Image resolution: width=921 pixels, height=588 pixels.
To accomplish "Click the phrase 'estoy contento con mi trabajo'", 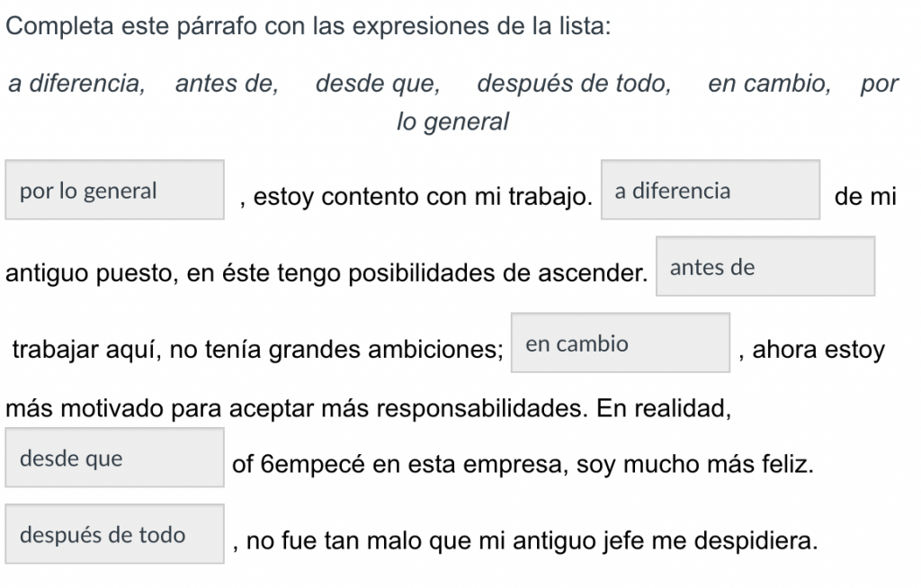I will click(x=421, y=197).
